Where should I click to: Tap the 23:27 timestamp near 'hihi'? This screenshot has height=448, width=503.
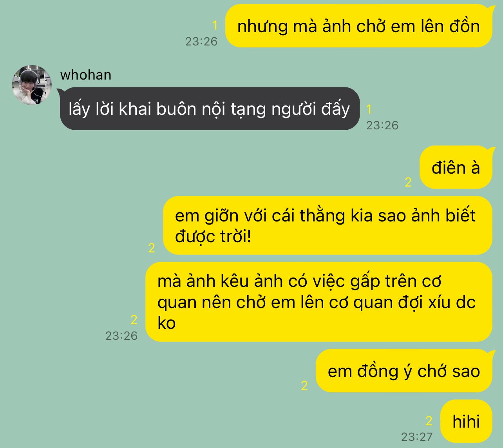pyautogui.click(x=417, y=437)
